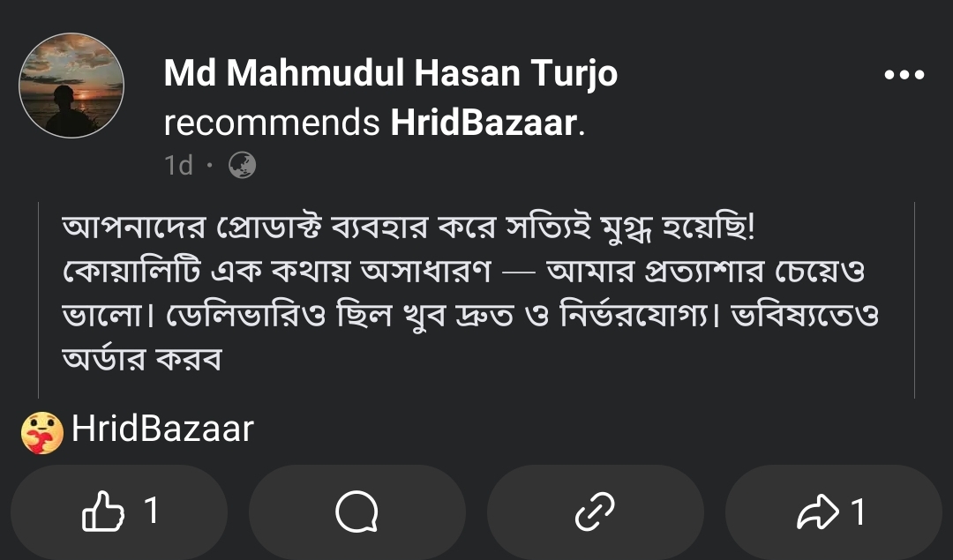Image resolution: width=953 pixels, height=560 pixels.
Task: Open the sunset silhouette profile picture
Action: (71, 86)
